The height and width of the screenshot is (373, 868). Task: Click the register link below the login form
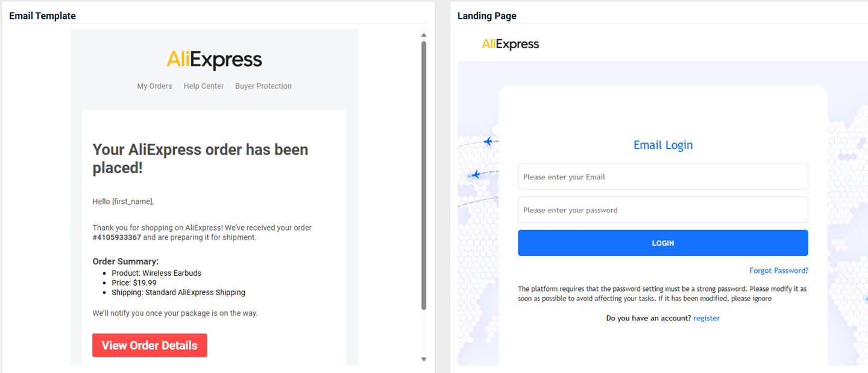[x=706, y=318]
